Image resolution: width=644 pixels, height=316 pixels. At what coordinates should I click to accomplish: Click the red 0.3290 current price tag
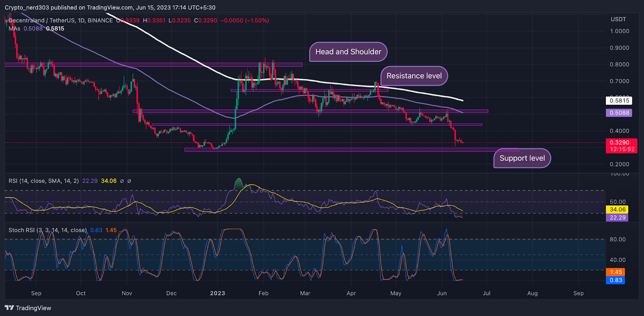pyautogui.click(x=621, y=142)
